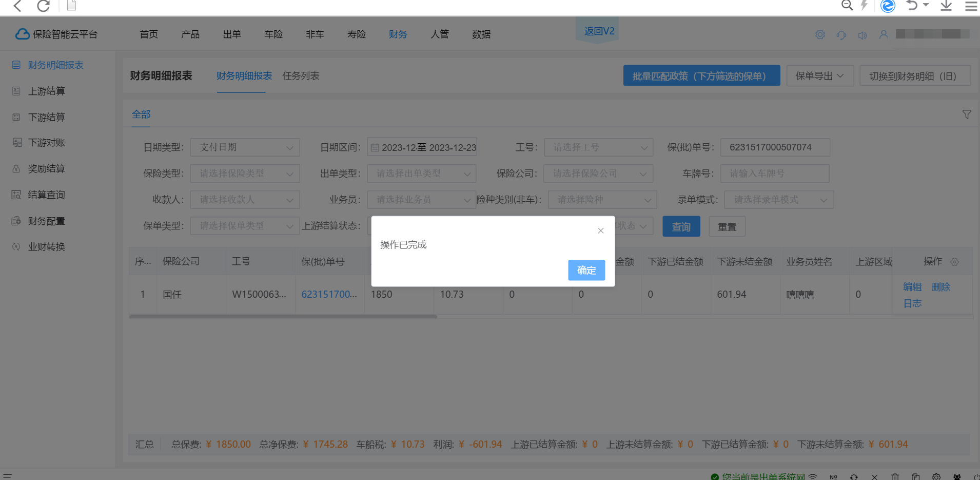Click 删除 link in row 1
Screen dimensions: 980x480
(x=941, y=287)
